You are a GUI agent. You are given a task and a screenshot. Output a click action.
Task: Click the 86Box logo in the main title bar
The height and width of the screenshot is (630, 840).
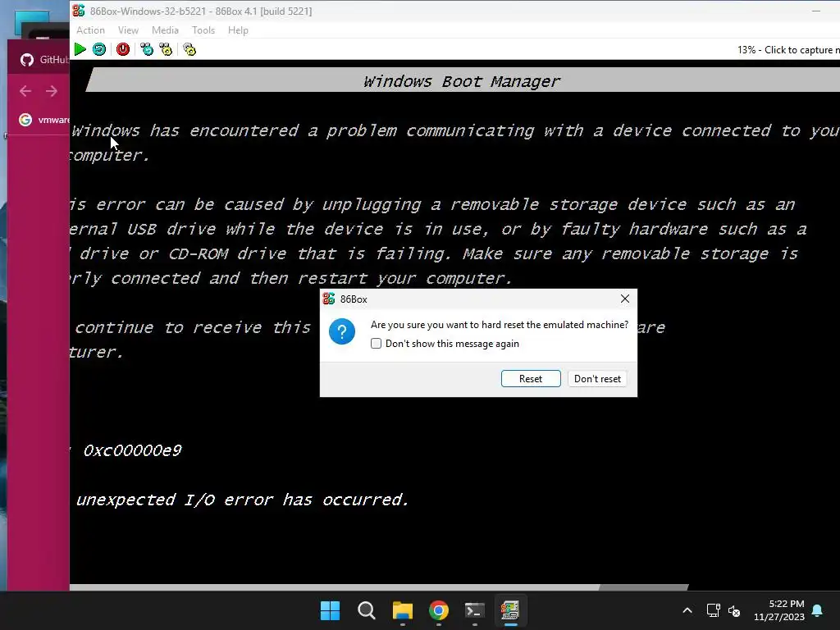(79, 11)
